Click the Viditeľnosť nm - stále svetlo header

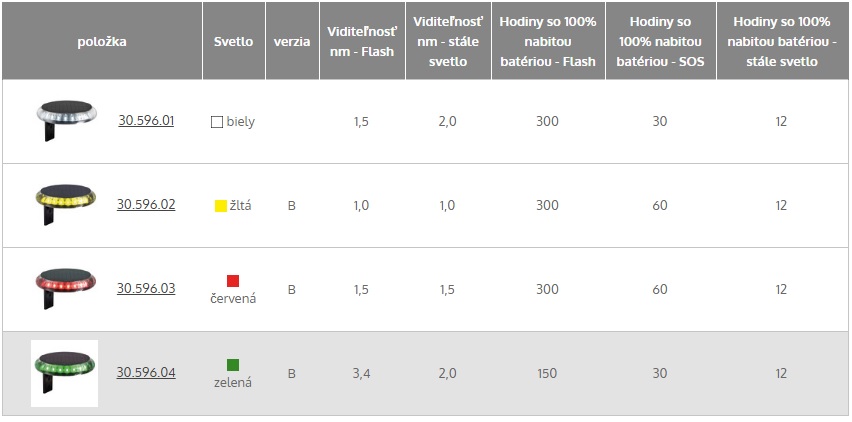coord(448,41)
